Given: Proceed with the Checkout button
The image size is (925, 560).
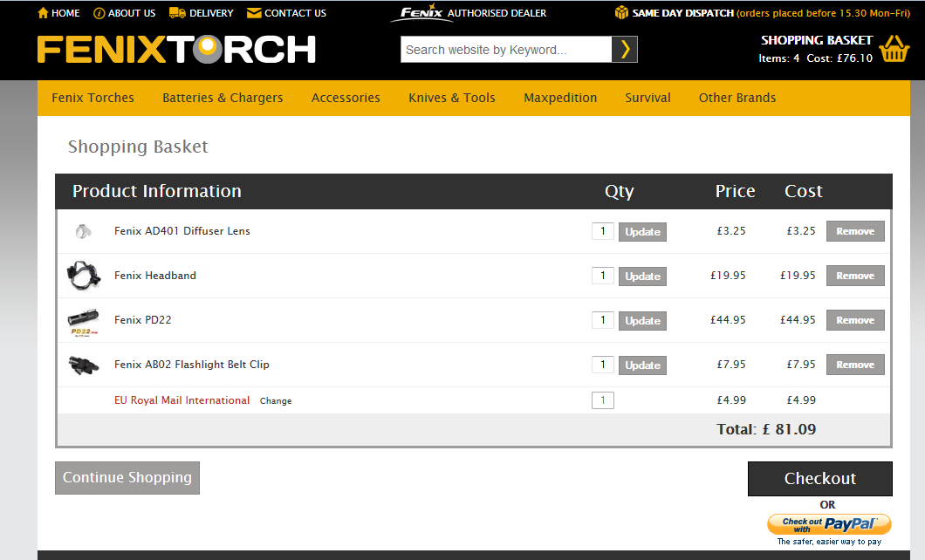Looking at the screenshot, I should (x=819, y=478).
